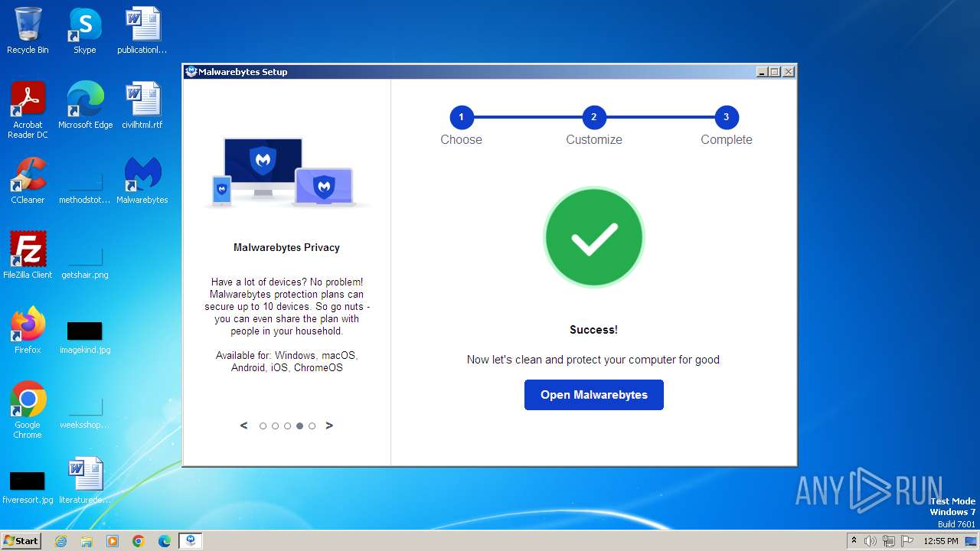This screenshot has height=551, width=980.
Task: Show hidden system tray icons
Action: [854, 540]
